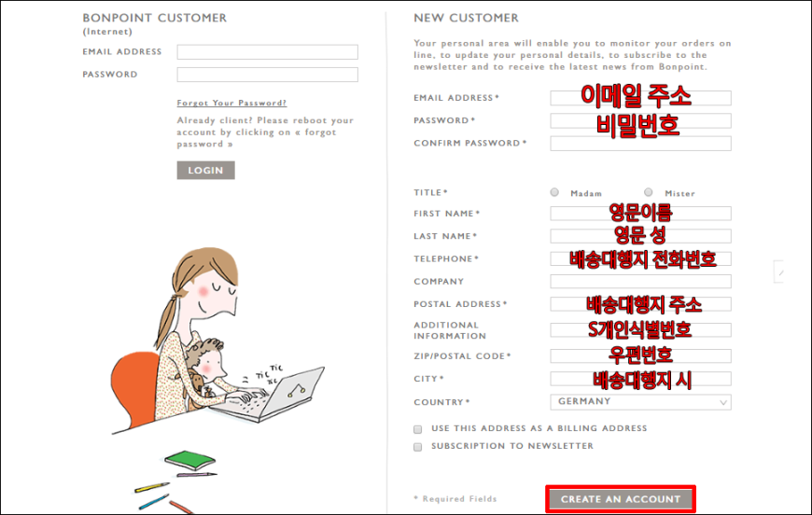This screenshot has height=515, width=812.
Task: Click the Additional Information input field
Action: click(640, 330)
